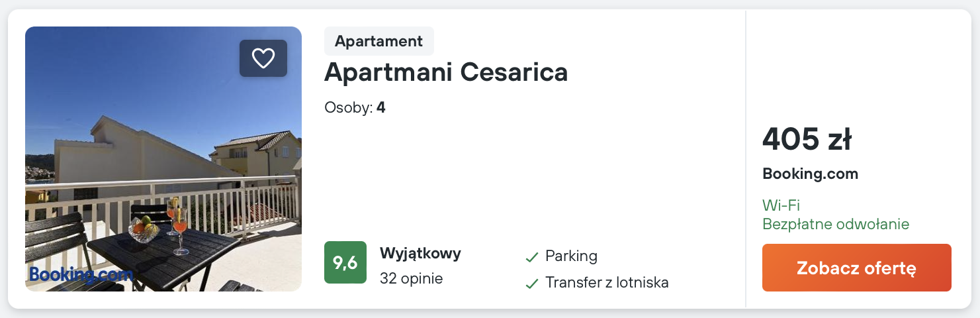Click the Booking.com watermark on the photo
This screenshot has width=980, height=318.
(81, 275)
